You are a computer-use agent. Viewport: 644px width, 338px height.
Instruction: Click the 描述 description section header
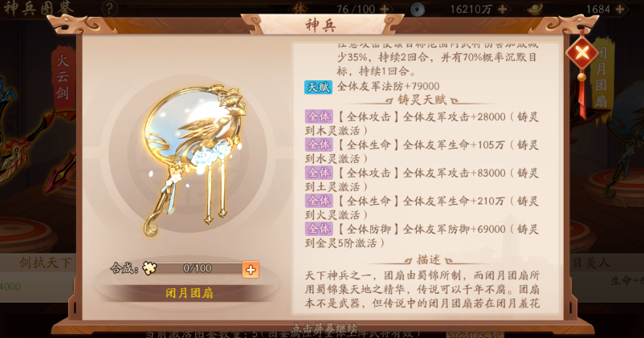coord(428,259)
